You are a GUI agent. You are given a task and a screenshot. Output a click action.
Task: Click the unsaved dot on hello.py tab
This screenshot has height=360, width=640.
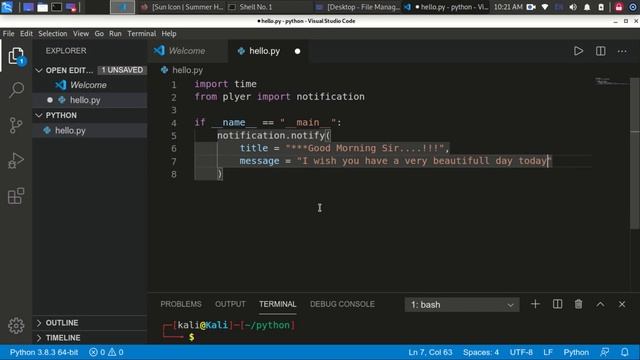tap(298, 51)
